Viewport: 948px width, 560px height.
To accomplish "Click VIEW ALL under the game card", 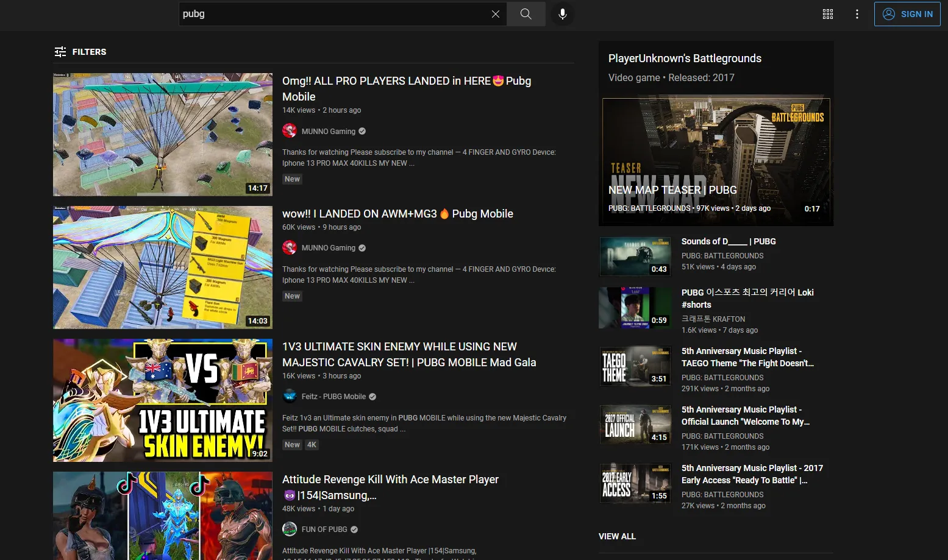I will coord(617,536).
